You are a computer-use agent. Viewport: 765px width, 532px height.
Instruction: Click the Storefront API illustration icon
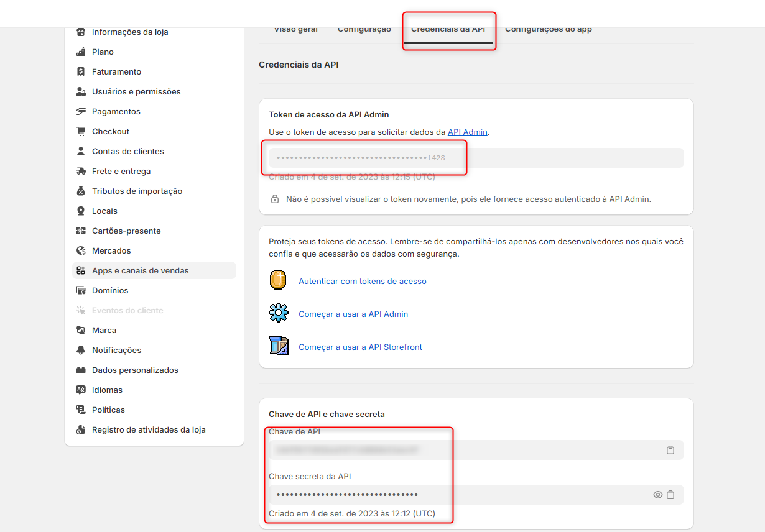click(278, 345)
